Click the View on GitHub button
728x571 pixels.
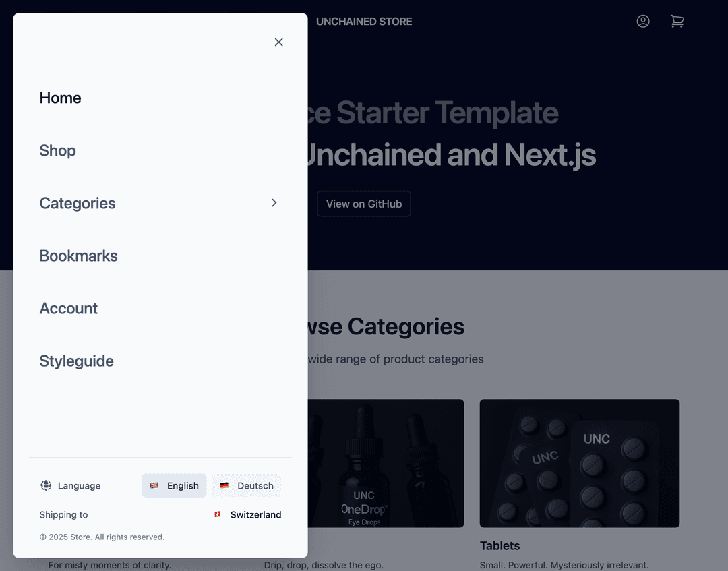[363, 204]
